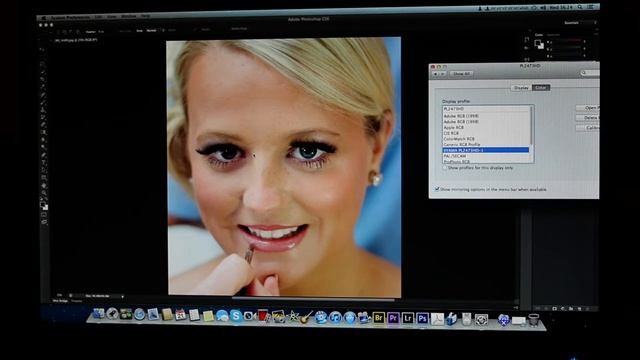640x360 pixels.
Task: Open Notification Center in menu bar
Action: point(591,7)
